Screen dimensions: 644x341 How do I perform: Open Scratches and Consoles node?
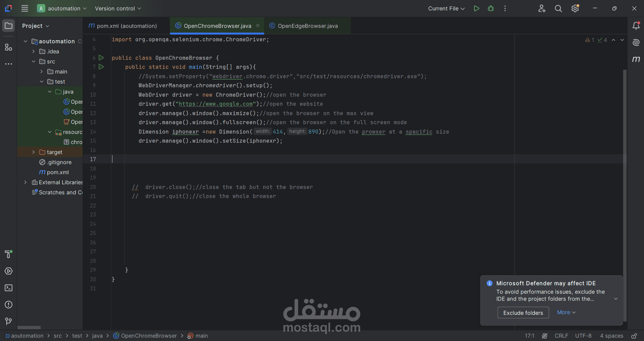(57, 192)
